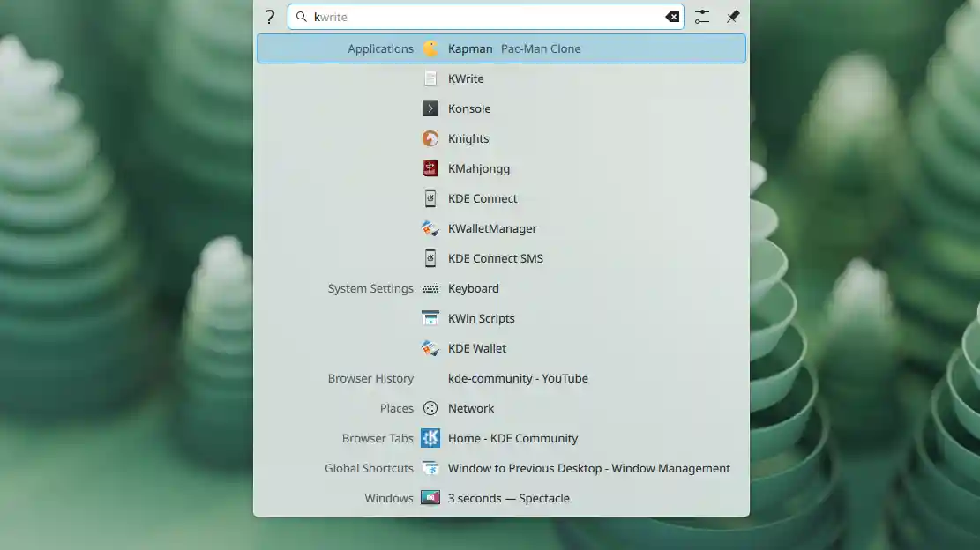Screen dimensions: 980x550
Task: Clear the search text with backspace icon
Action: click(673, 16)
